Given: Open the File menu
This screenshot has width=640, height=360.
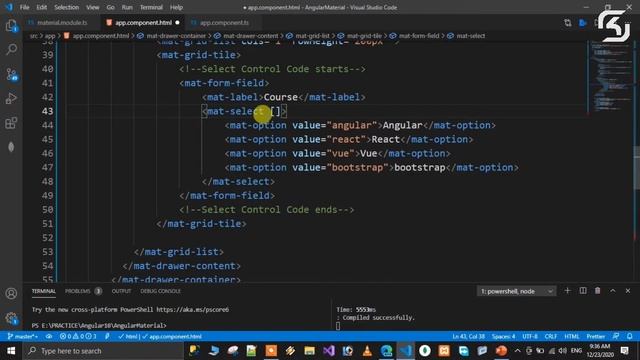Looking at the screenshot, I should click(24, 7).
